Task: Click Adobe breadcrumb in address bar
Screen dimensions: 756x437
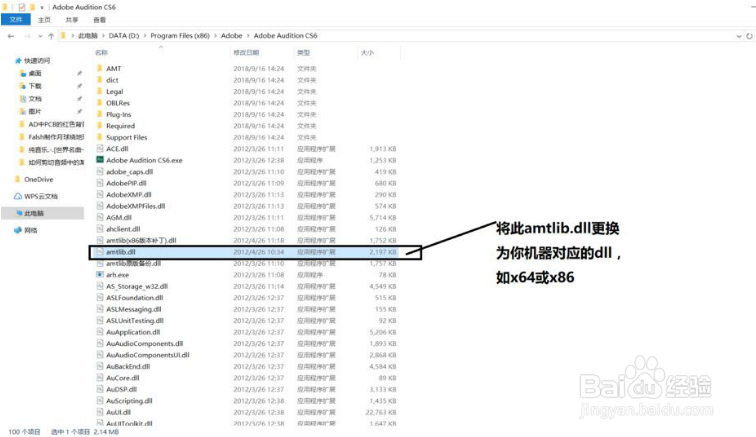Action: pyautogui.click(x=231, y=36)
